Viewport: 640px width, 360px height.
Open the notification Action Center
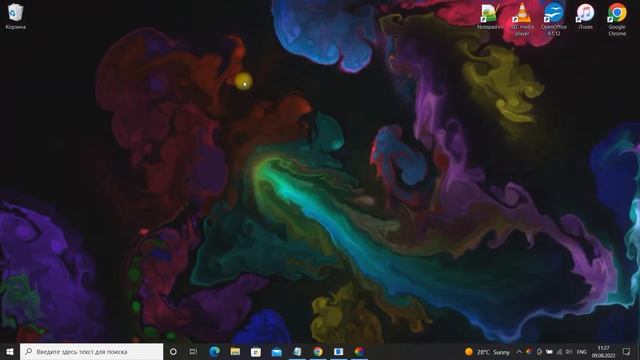627,351
